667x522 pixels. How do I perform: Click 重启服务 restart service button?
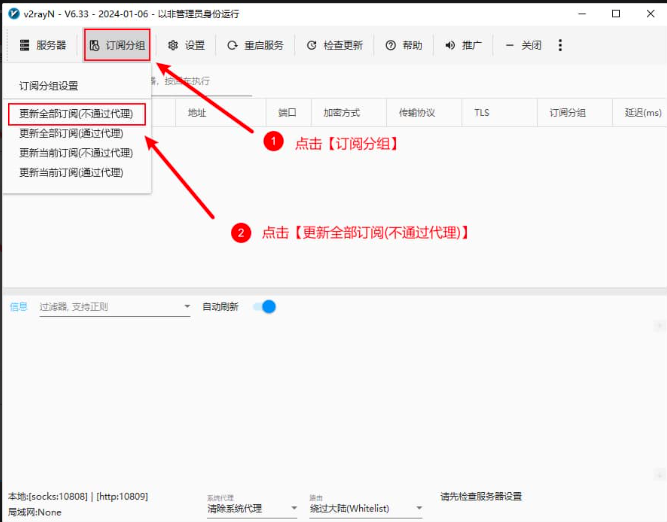(x=255, y=45)
